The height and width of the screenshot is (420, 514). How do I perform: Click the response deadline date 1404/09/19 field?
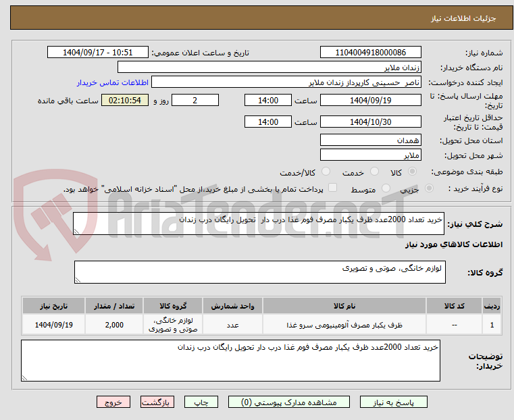coord(370,100)
